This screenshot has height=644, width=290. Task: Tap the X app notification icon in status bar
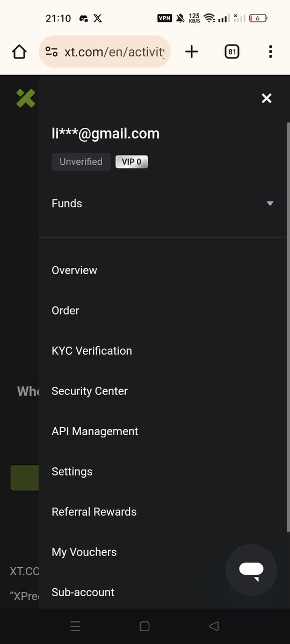pos(97,18)
